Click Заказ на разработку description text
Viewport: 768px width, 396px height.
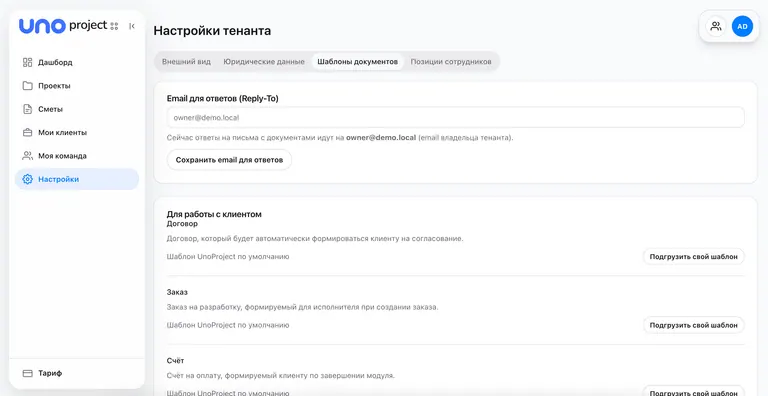(x=303, y=307)
